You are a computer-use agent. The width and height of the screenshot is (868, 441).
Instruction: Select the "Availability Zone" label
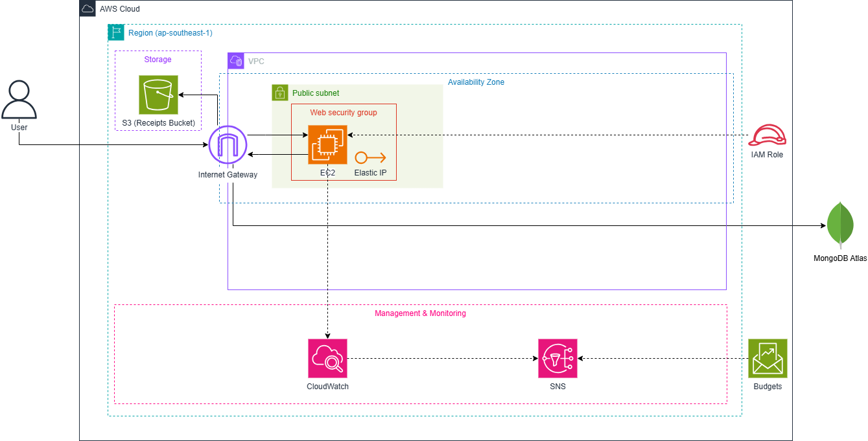pyautogui.click(x=476, y=82)
